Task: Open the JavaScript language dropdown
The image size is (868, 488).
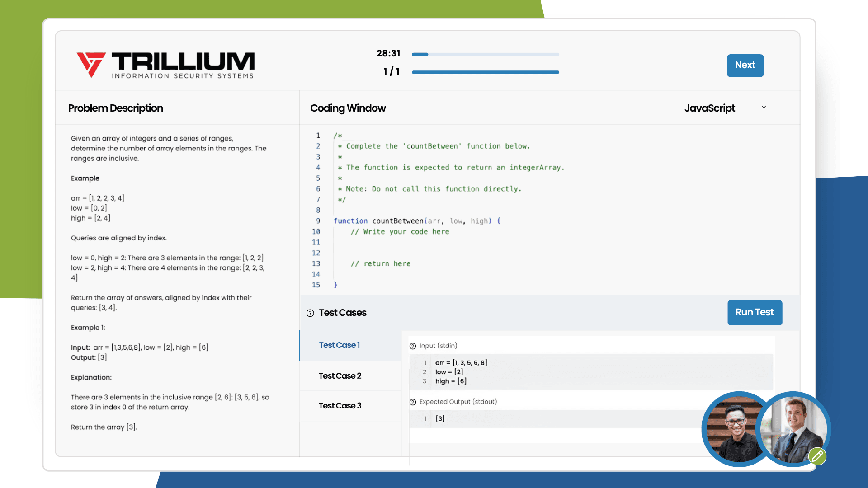Action: pyautogui.click(x=710, y=108)
